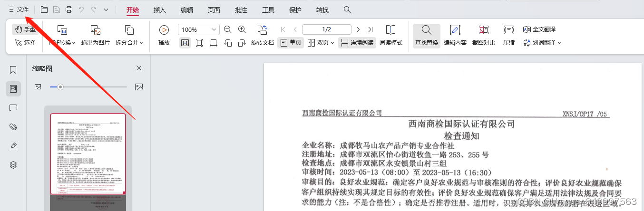Go to the next page arrow

[359, 29]
